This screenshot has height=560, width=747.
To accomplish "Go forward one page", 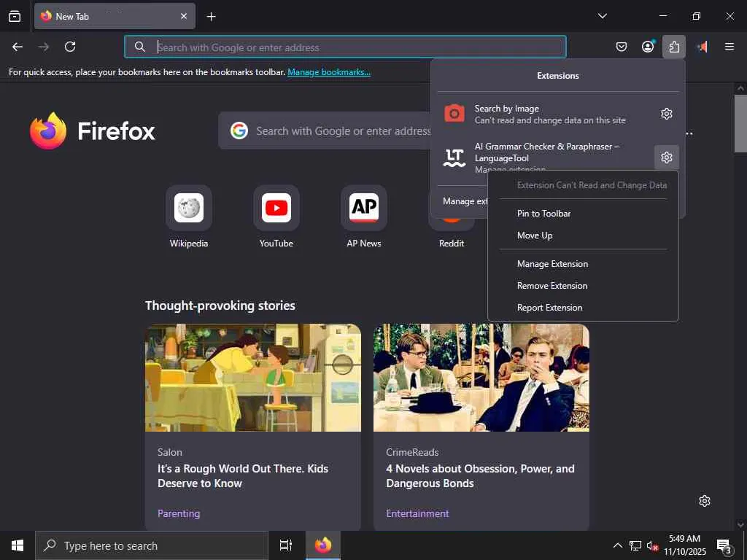I will [43, 47].
